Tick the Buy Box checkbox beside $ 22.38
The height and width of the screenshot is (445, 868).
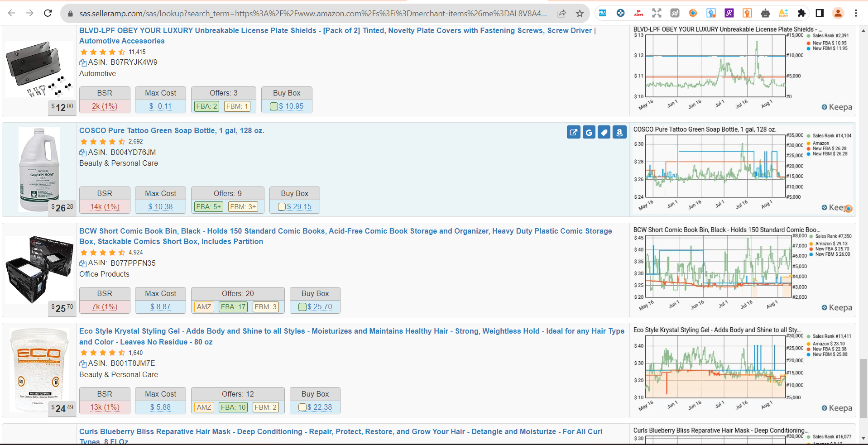[302, 407]
